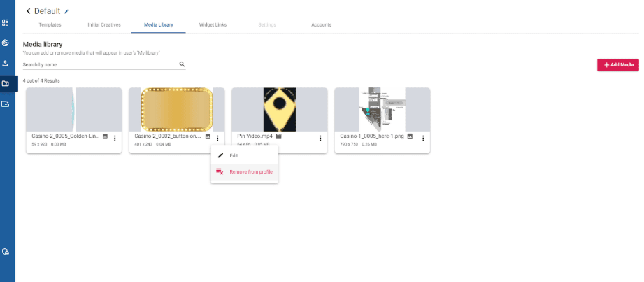Go to the Widget Links tab

coord(213,24)
